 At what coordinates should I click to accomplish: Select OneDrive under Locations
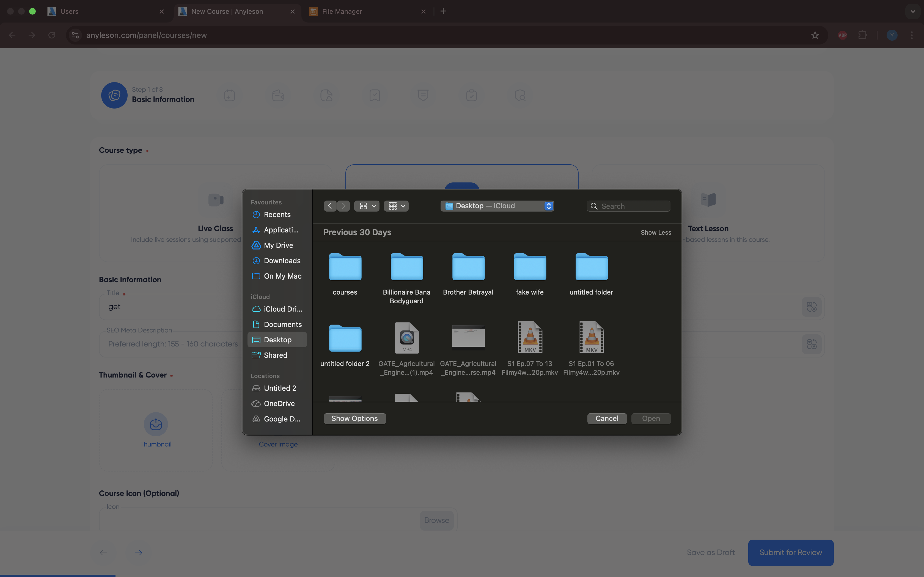point(279,403)
